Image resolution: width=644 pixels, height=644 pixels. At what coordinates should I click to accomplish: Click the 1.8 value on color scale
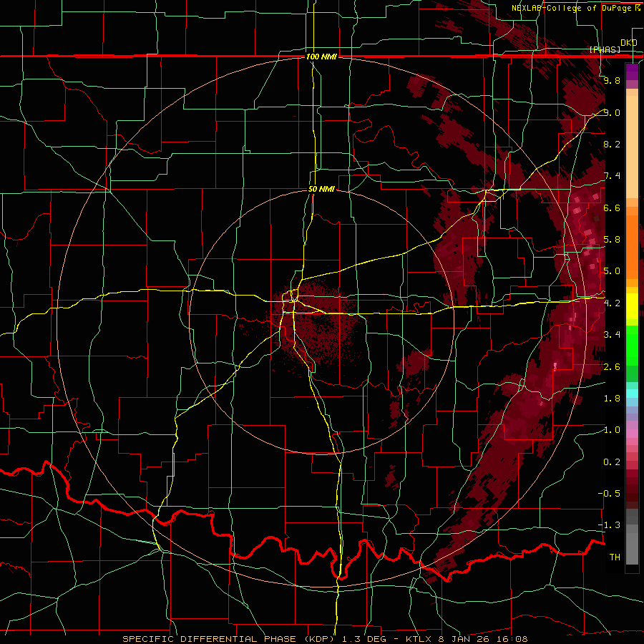pos(612,399)
